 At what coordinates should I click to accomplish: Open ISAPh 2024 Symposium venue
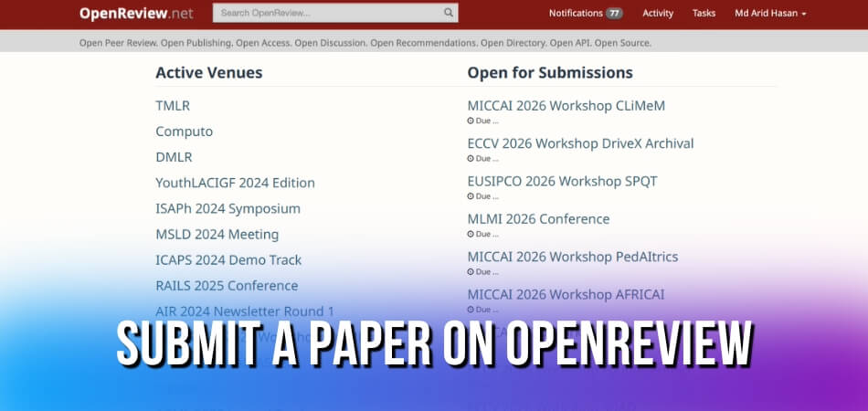pos(228,208)
